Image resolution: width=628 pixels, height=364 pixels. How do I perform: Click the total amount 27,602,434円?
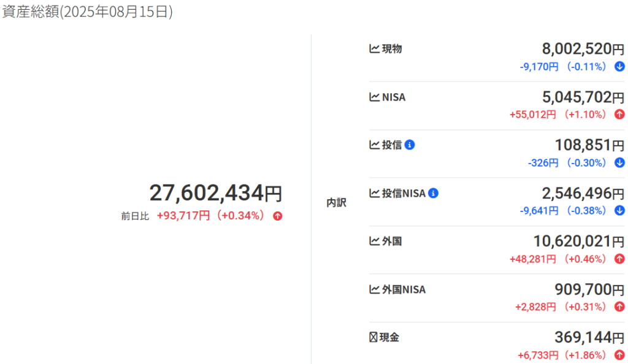coord(216,193)
